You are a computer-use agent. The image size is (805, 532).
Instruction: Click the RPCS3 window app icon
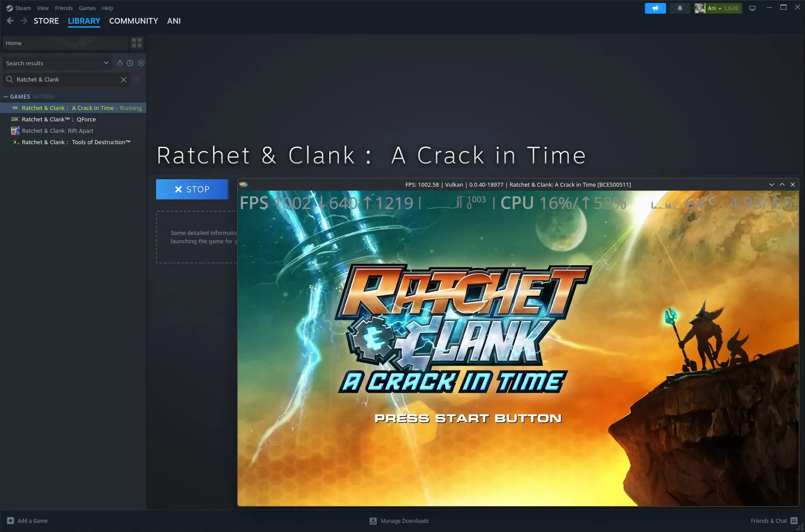[x=243, y=184]
